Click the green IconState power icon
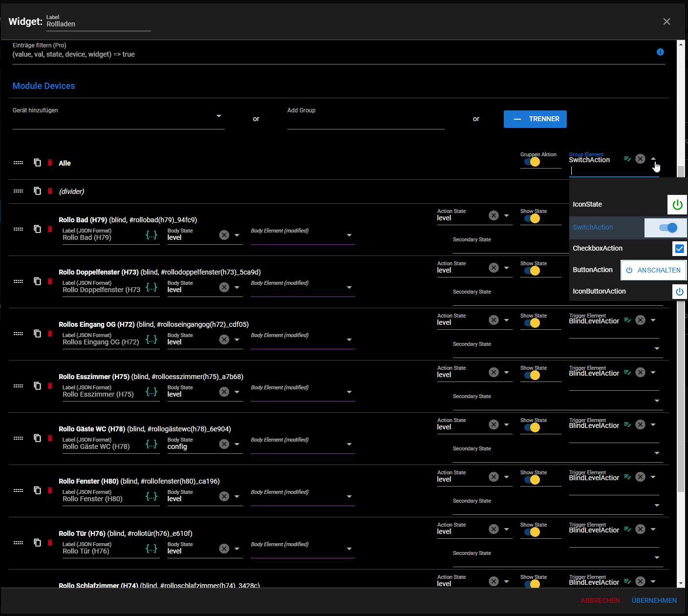This screenshot has width=688, height=616. pyautogui.click(x=677, y=205)
